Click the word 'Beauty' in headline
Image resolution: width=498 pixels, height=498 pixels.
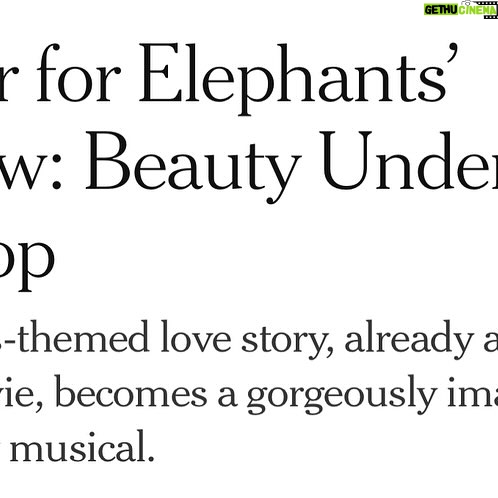tap(193, 166)
